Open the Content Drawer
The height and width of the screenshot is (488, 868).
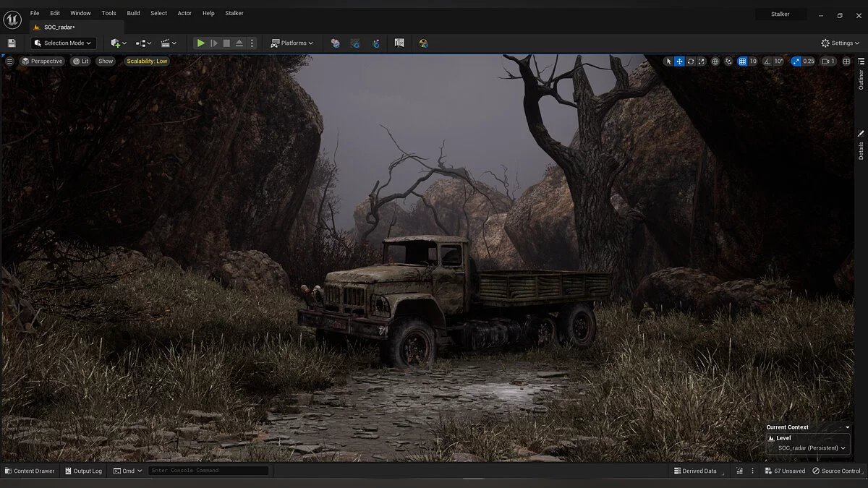[30, 471]
